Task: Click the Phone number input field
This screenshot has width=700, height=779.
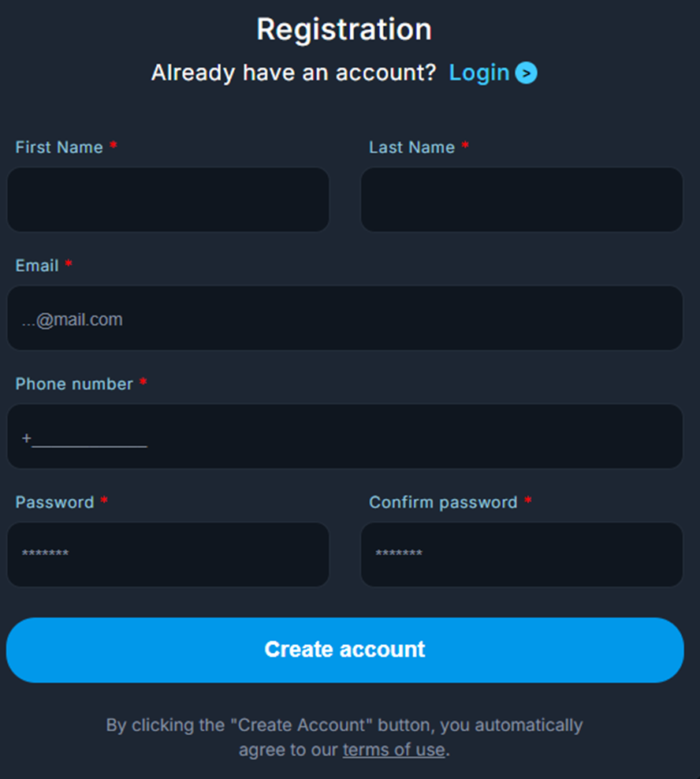Action: tap(344, 437)
